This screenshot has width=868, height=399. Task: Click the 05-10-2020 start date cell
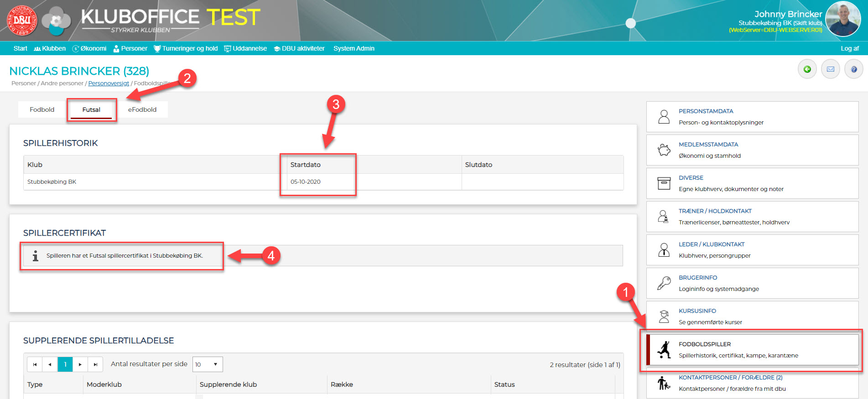pos(374,181)
